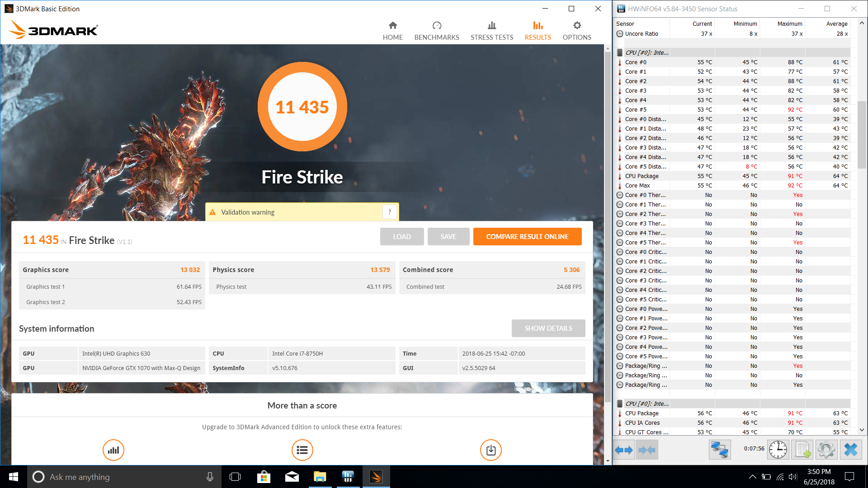
Task: Close sensors with the blue X icon
Action: 851,450
